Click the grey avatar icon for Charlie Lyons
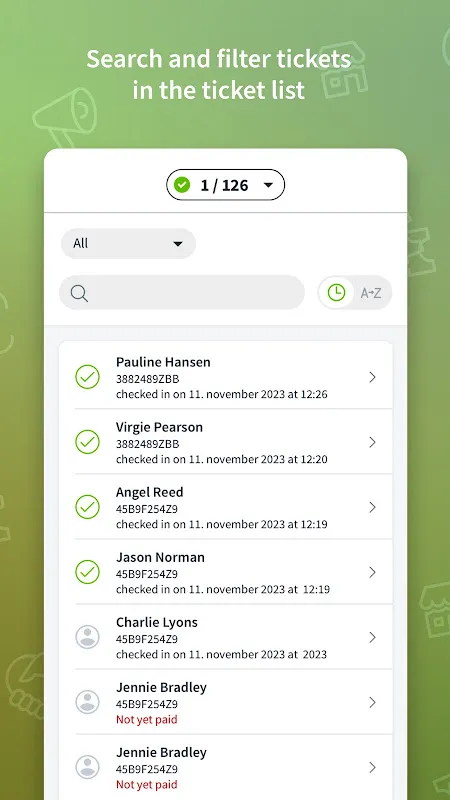The height and width of the screenshot is (800, 450). (x=87, y=637)
